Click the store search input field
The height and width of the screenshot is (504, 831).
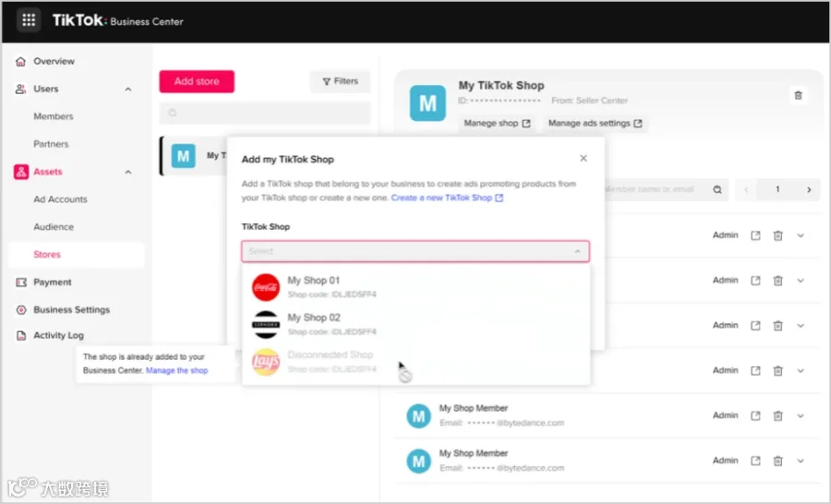265,113
